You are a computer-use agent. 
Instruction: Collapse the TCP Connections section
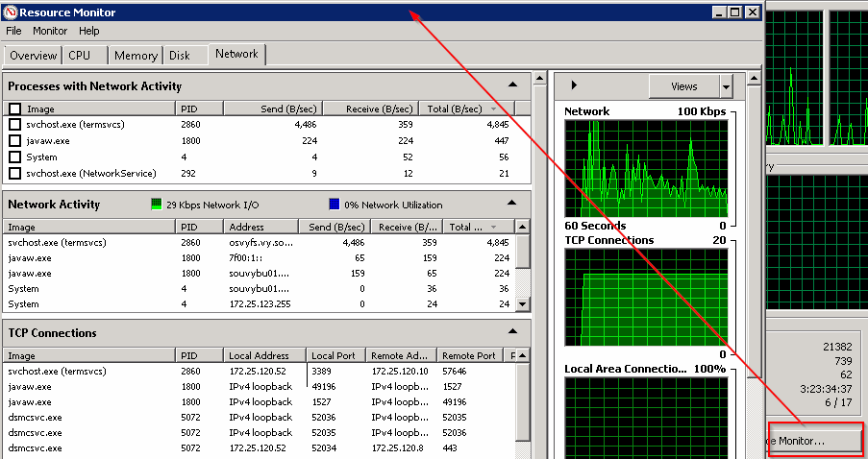(513, 333)
